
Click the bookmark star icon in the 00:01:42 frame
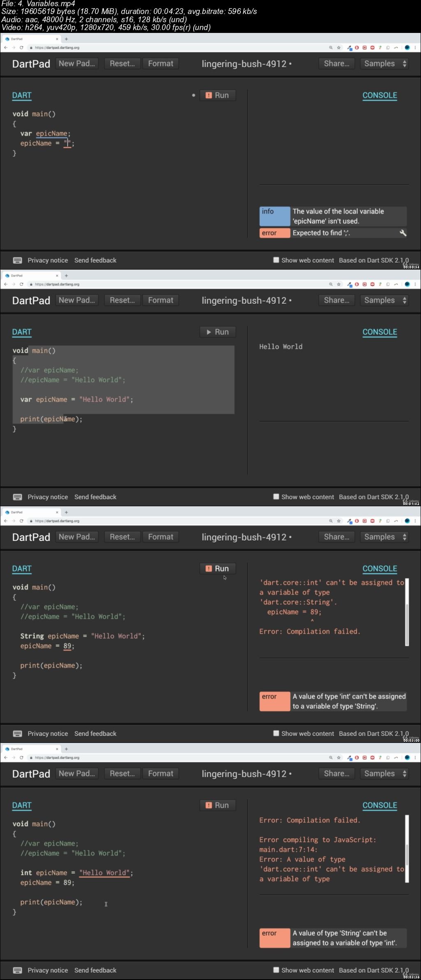click(339, 284)
